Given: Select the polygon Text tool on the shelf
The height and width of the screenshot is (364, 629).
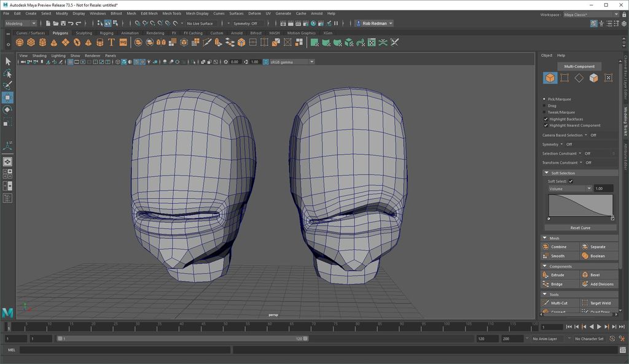Looking at the screenshot, I should (x=111, y=42).
